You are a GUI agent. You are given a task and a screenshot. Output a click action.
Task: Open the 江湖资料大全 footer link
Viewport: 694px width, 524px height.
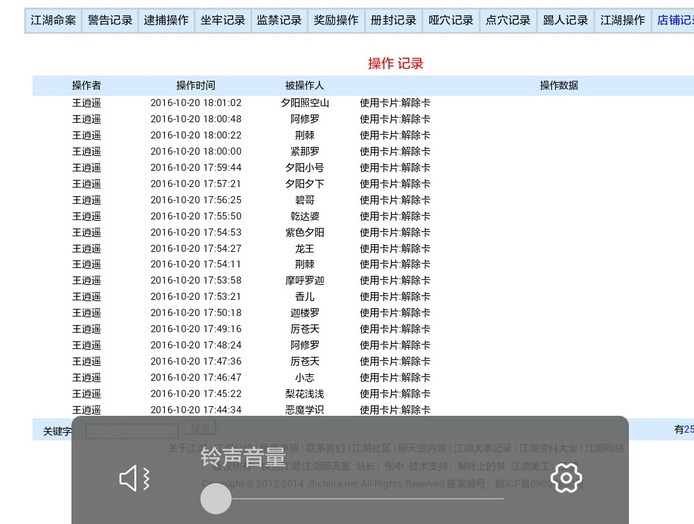point(548,448)
